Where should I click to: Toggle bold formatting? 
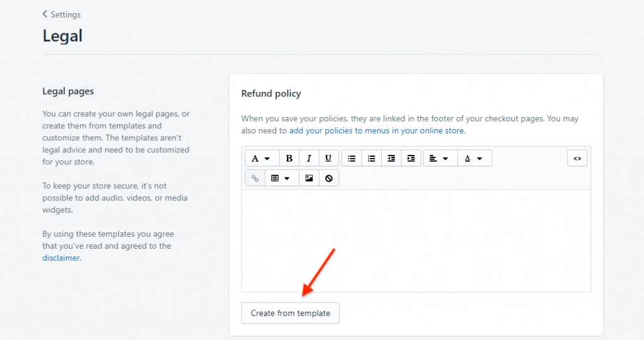[x=289, y=158]
